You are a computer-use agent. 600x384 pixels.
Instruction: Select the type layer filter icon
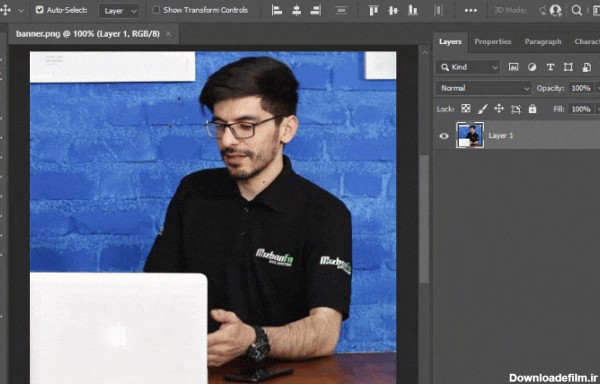click(x=550, y=67)
